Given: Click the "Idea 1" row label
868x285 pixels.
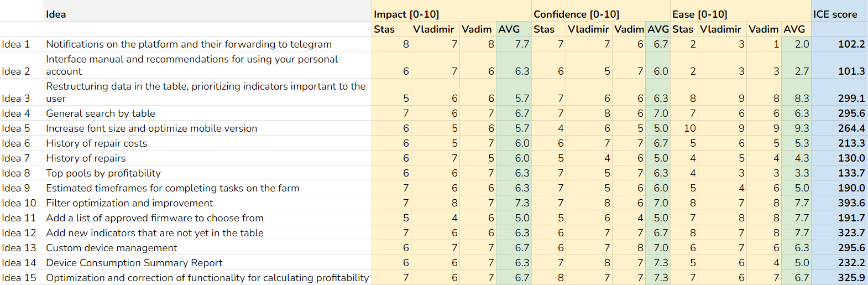Looking at the screenshot, I should tap(16, 44).
